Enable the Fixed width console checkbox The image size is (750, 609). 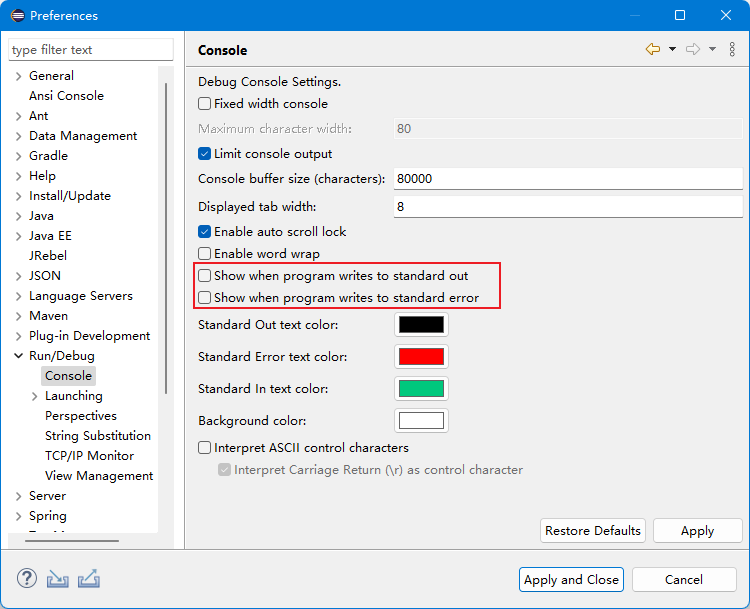(x=205, y=104)
